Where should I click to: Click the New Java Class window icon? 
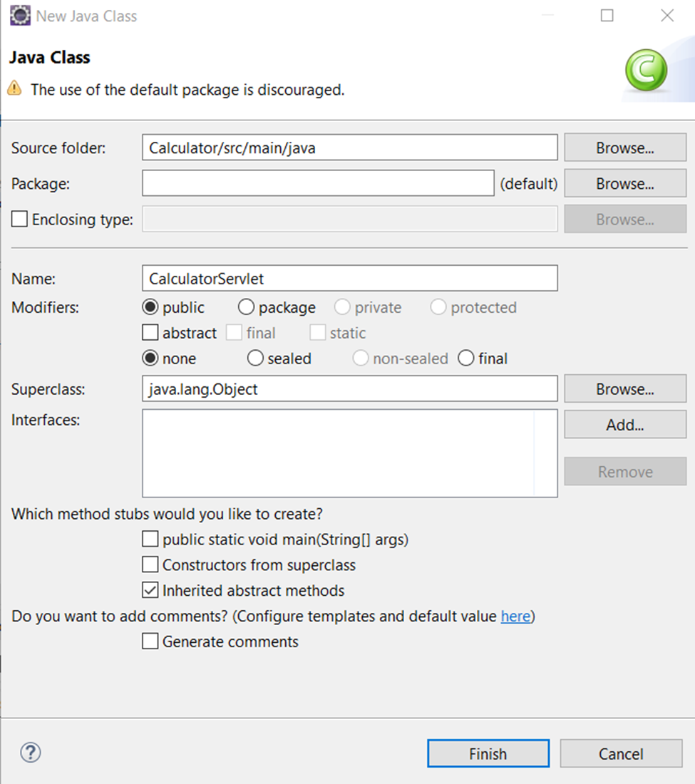pyautogui.click(x=20, y=15)
